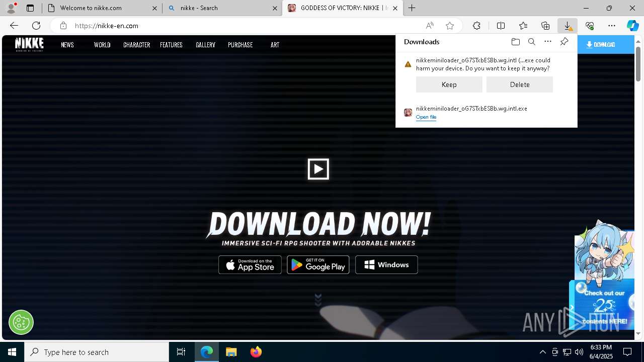
Task: Open Task View in taskbar
Action: pos(181,352)
